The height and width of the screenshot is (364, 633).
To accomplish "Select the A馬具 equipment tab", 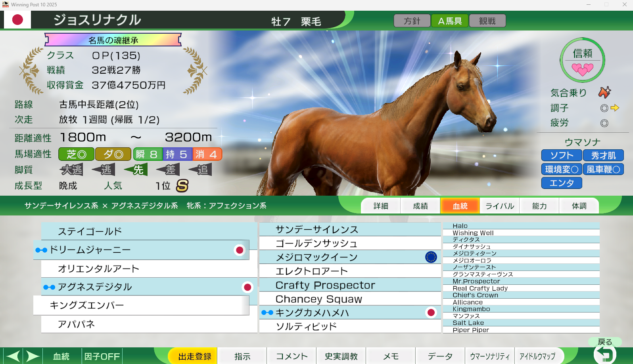I will pyautogui.click(x=450, y=21).
